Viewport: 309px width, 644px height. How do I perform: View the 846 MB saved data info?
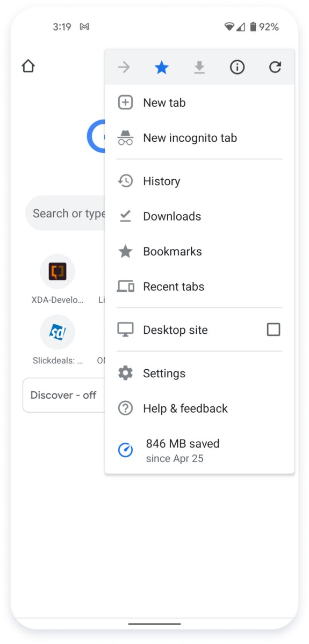click(x=199, y=450)
